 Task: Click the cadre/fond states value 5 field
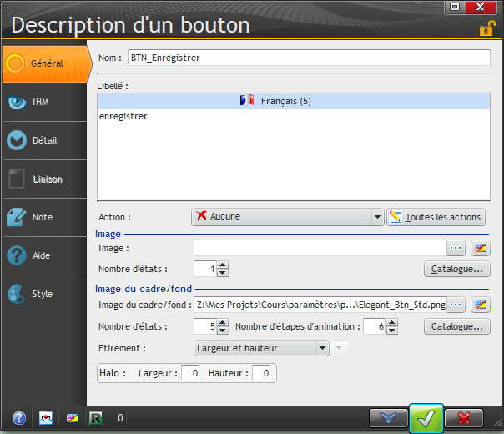(x=205, y=326)
